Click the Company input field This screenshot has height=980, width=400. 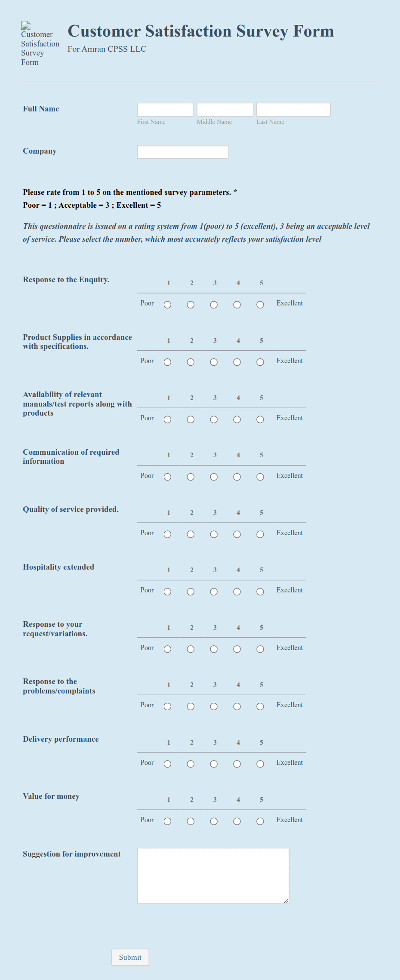(x=182, y=151)
